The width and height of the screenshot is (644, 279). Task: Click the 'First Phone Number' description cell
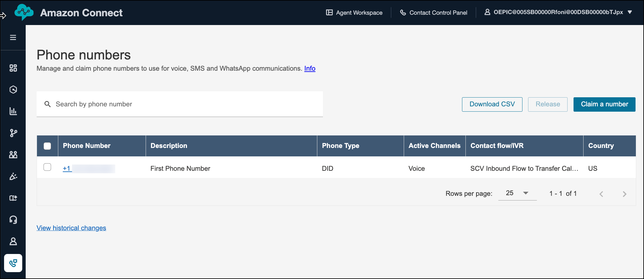180,169
